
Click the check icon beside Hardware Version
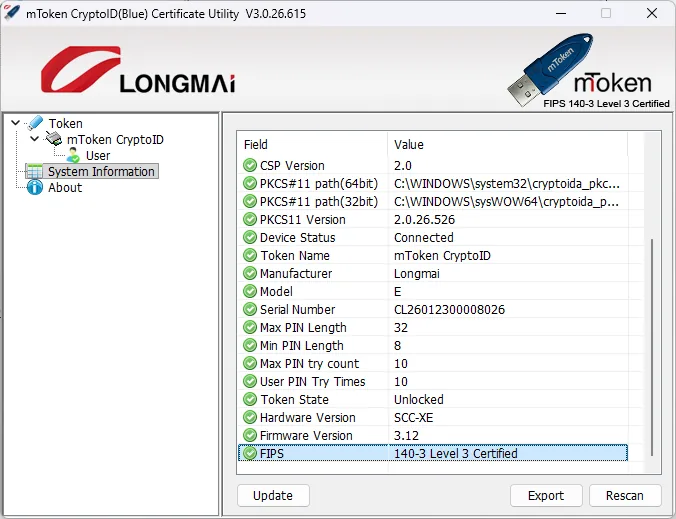pyautogui.click(x=250, y=417)
